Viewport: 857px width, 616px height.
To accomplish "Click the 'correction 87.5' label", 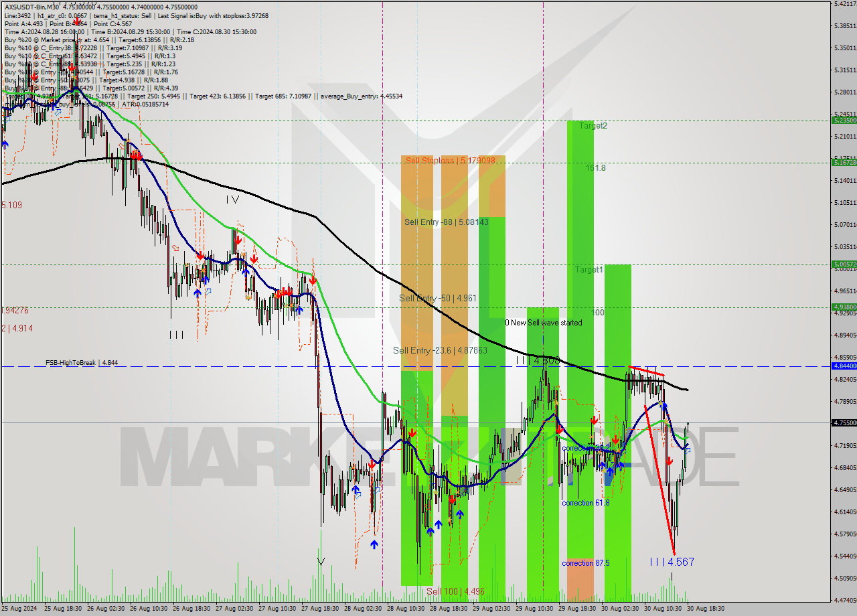I will coord(586,563).
